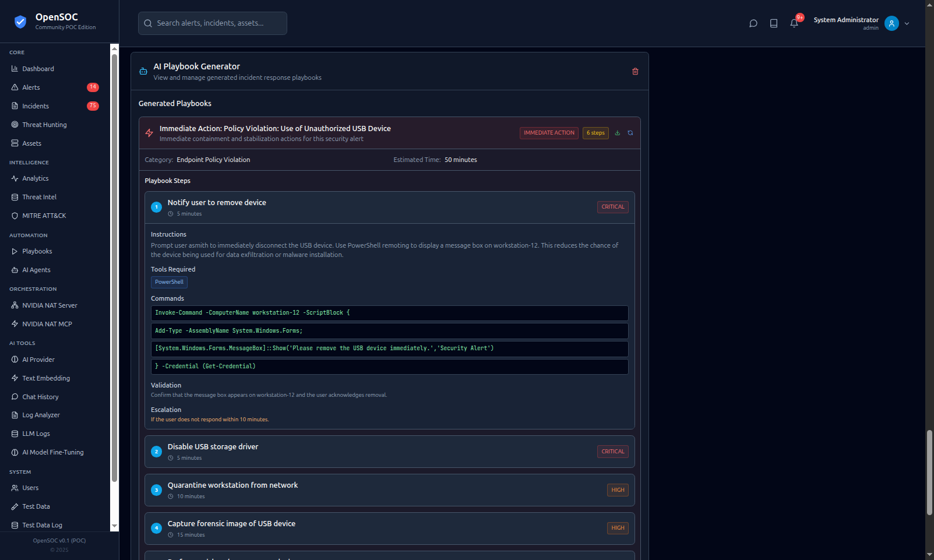Viewport: 934px width, 560px height.
Task: Collapse the Immediate Action playbook header
Action: (x=389, y=133)
